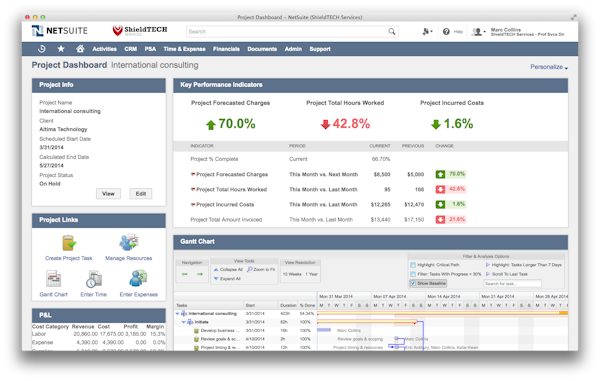
Task: Go to the Home icon
Action: pyautogui.click(x=80, y=49)
